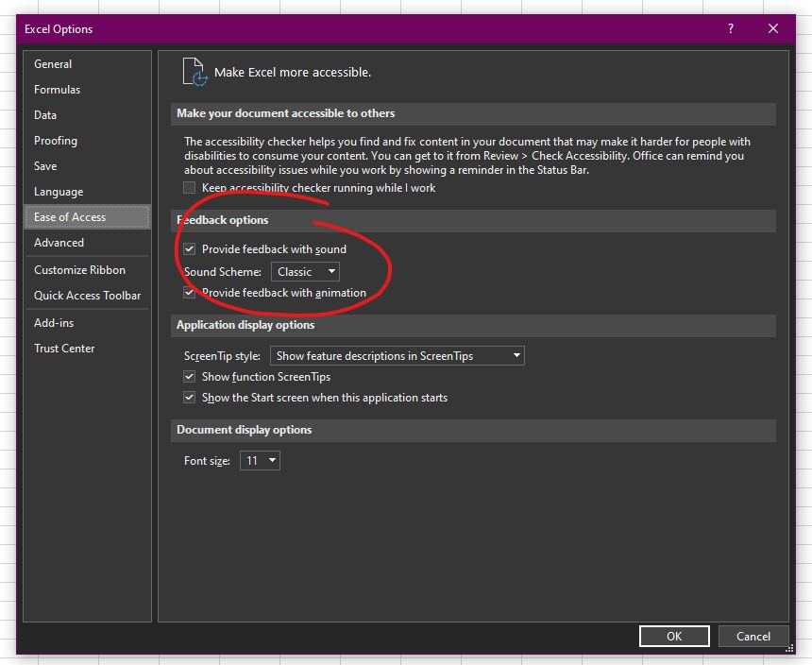Uncheck Show function ScreenTips
This screenshot has width=812, height=665.
[x=190, y=377]
